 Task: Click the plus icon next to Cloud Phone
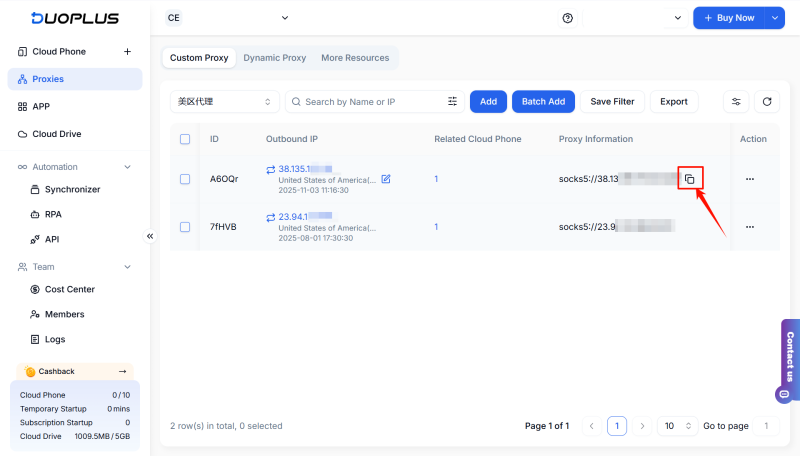click(127, 51)
